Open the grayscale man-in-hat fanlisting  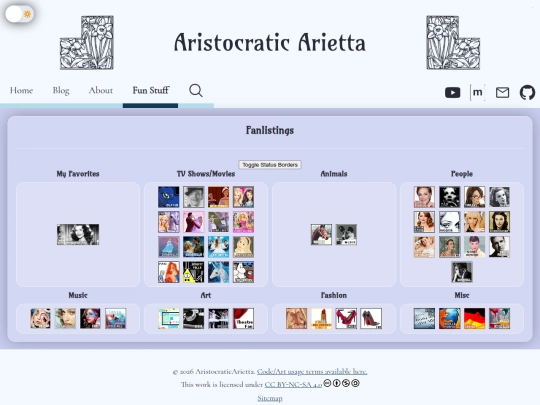pos(194,197)
